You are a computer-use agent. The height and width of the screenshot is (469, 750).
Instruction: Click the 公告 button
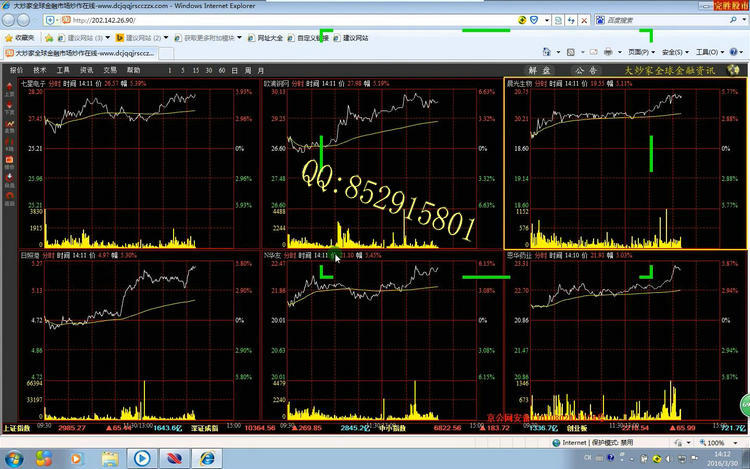click(x=586, y=71)
